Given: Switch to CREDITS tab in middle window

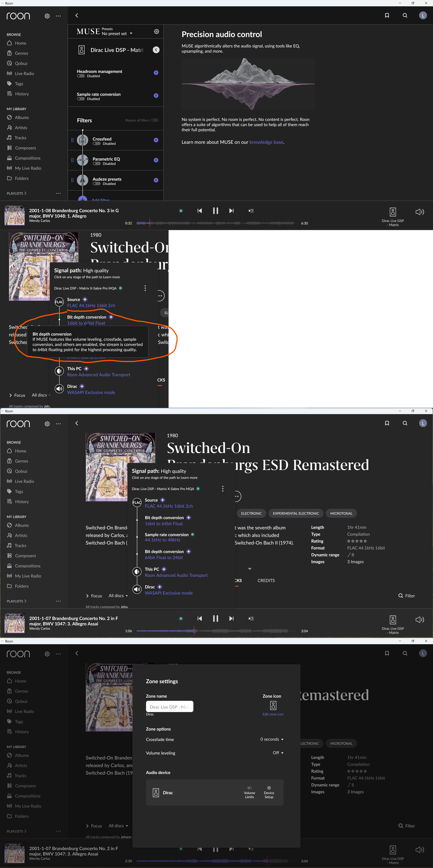Looking at the screenshot, I should (x=266, y=581).
